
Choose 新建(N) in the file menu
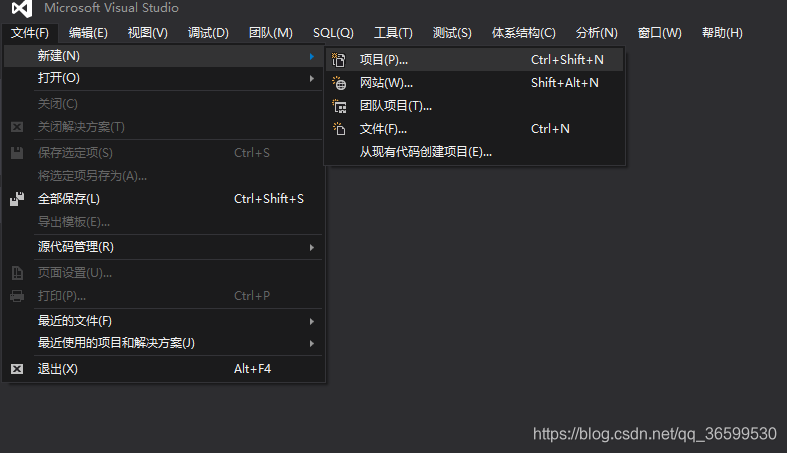coord(163,56)
